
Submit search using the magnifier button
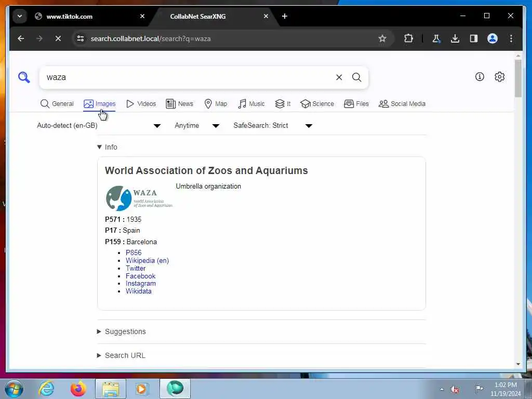pos(356,77)
